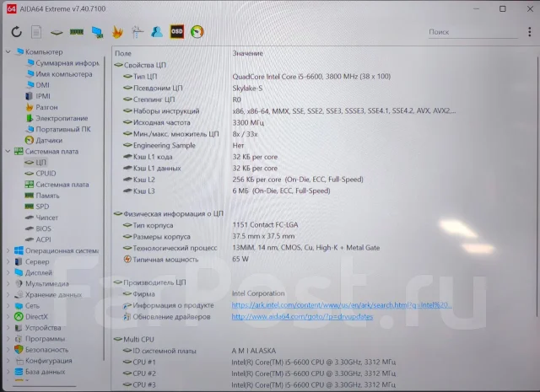This screenshot has height=392, width=540.
Task: Click the details pane vertical scrollbar
Action: pyautogui.click(x=537, y=185)
